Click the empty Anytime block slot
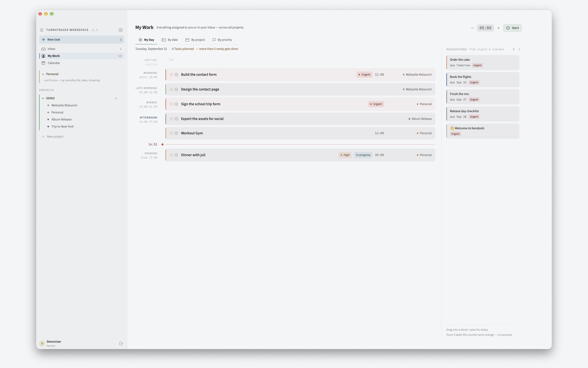 [300, 60]
